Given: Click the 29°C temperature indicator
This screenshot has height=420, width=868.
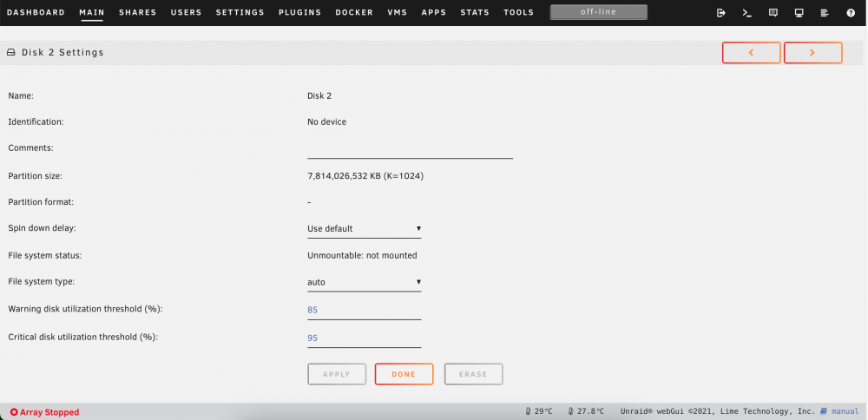Looking at the screenshot, I should click(x=539, y=411).
